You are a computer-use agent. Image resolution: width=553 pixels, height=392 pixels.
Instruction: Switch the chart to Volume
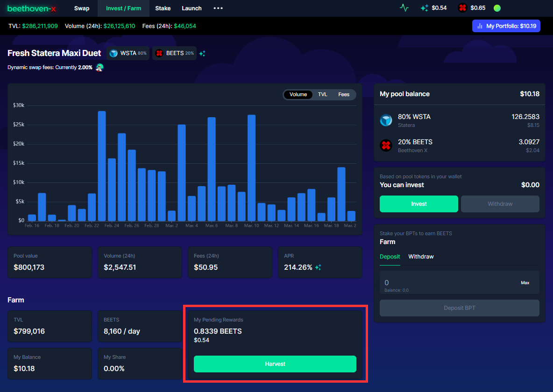[x=298, y=94]
